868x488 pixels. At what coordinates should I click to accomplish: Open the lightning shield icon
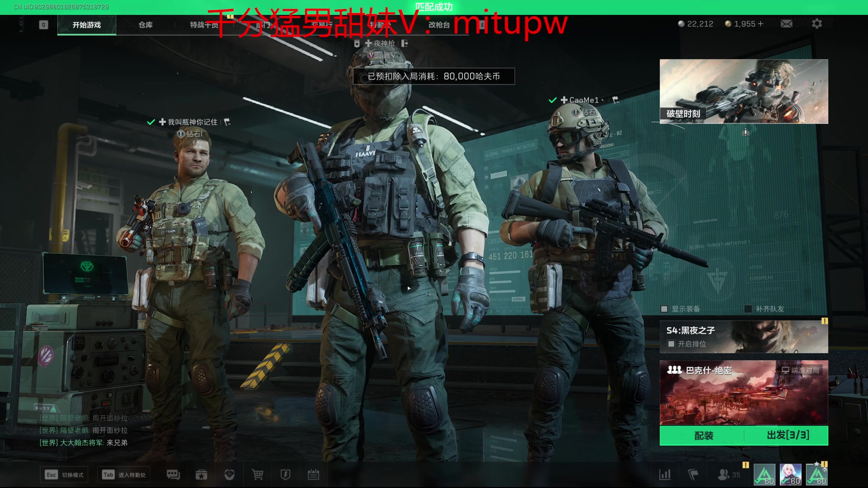[x=285, y=474]
